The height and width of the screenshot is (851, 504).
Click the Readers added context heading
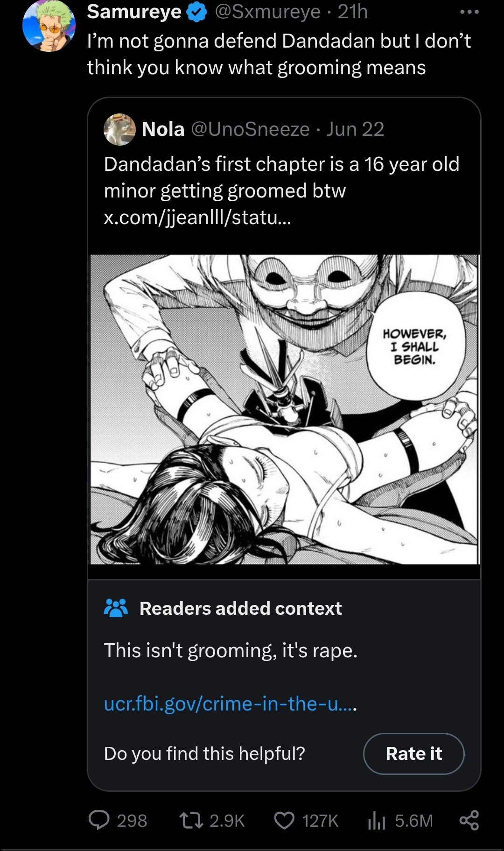pos(240,608)
